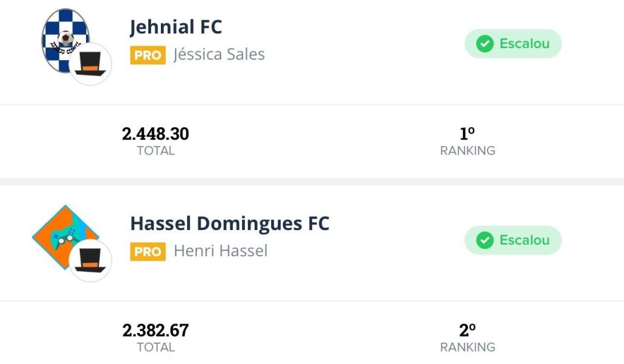Click the 1º ranking value
Screen dimensions: 624x364
[x=467, y=133]
